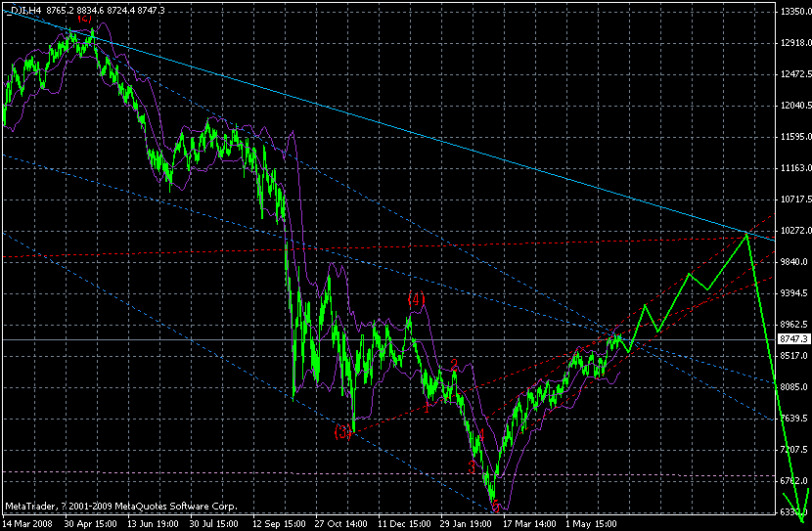
Task: Click the current price label 8747.3
Action: 794,339
